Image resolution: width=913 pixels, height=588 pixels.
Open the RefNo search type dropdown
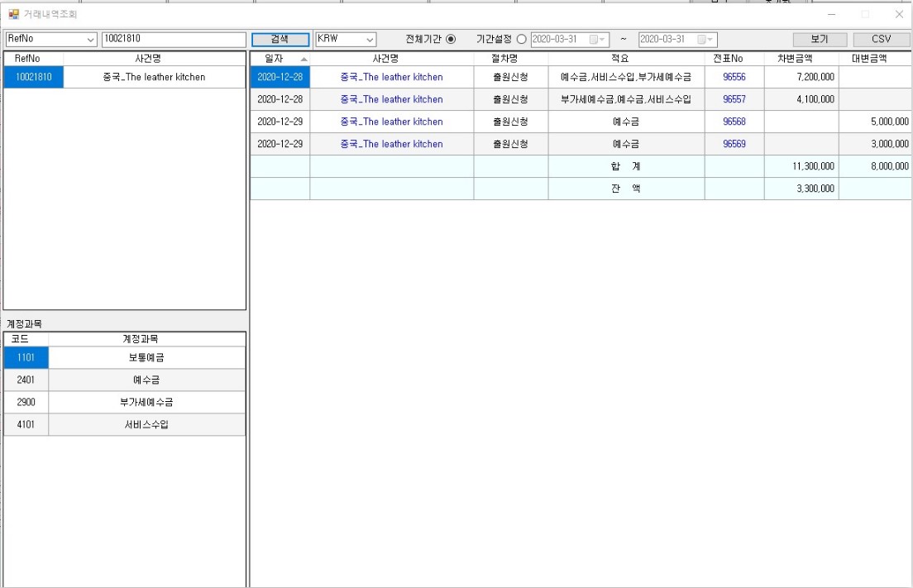pyautogui.click(x=51, y=40)
